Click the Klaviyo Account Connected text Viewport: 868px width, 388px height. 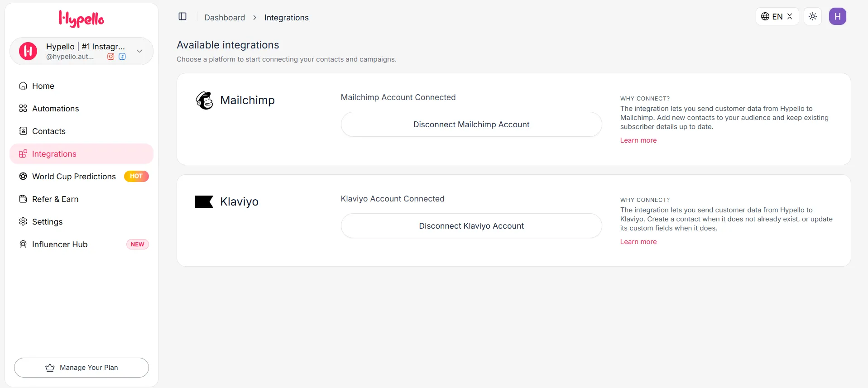pyautogui.click(x=393, y=199)
